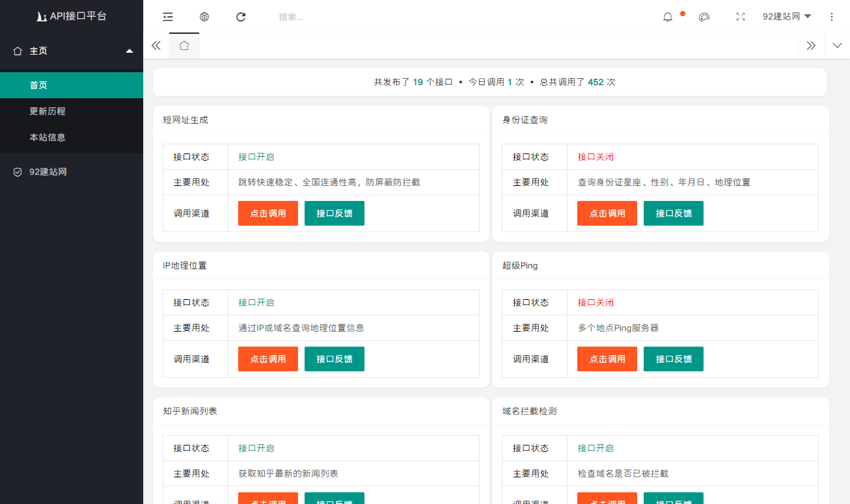The width and height of the screenshot is (850, 504).
Task: Click the home tab icon
Action: [184, 46]
